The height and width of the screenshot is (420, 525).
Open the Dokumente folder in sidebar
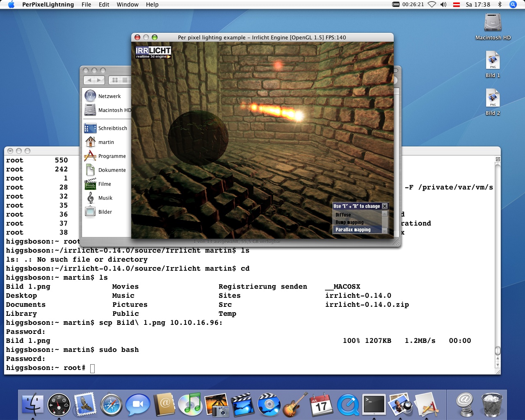coord(112,170)
